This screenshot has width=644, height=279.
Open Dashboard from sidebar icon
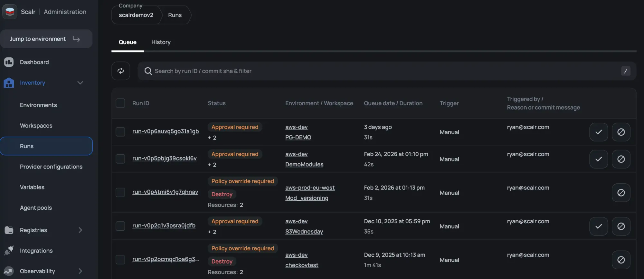pos(9,62)
